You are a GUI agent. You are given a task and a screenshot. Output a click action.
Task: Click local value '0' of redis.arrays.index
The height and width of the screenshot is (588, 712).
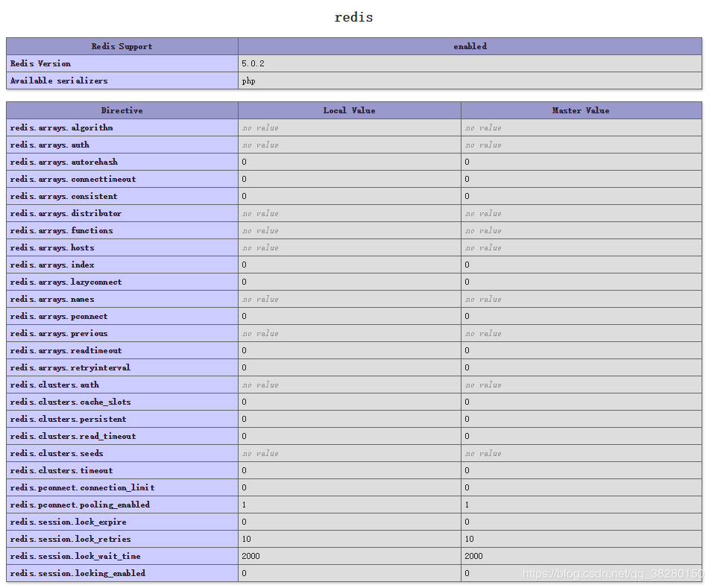245,265
